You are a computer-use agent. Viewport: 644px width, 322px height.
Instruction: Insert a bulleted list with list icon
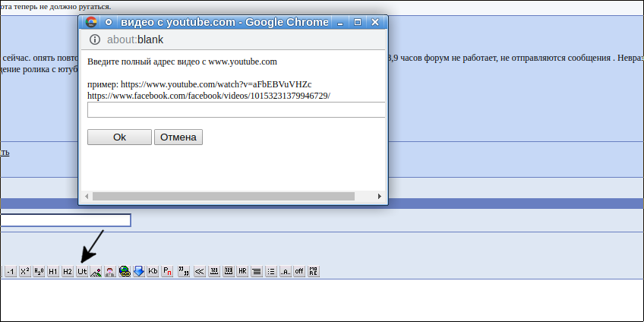(x=271, y=271)
